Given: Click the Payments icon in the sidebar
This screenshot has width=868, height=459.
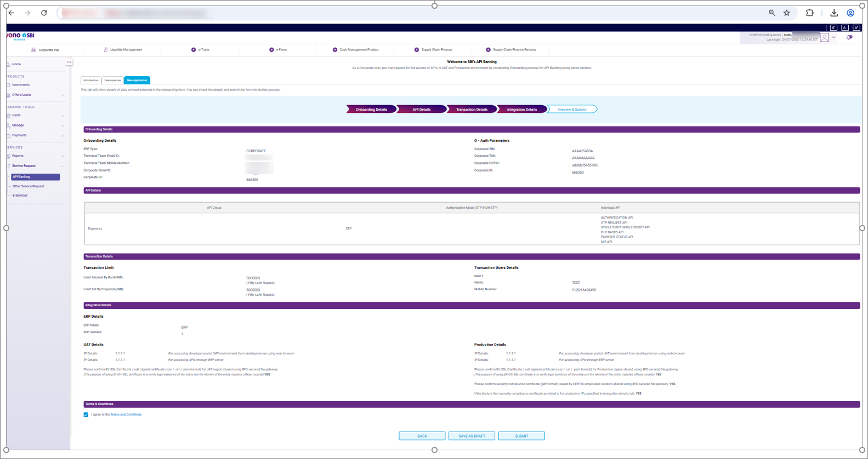Looking at the screenshot, I should [x=8, y=135].
